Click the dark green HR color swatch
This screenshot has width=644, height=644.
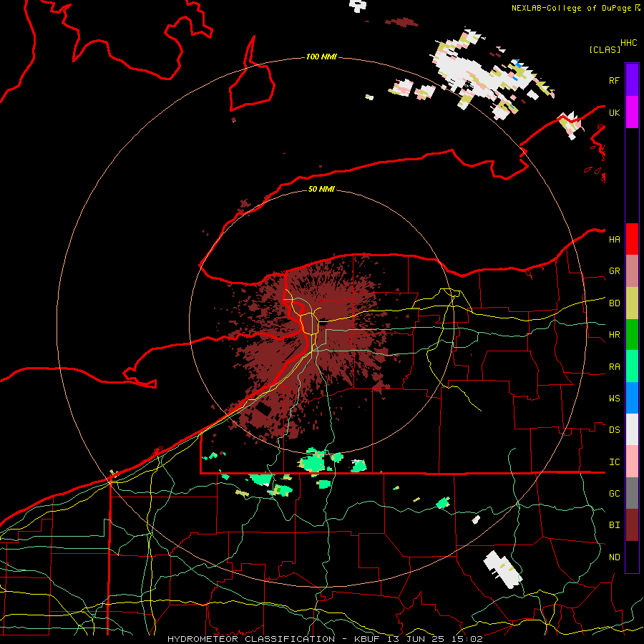point(632,335)
